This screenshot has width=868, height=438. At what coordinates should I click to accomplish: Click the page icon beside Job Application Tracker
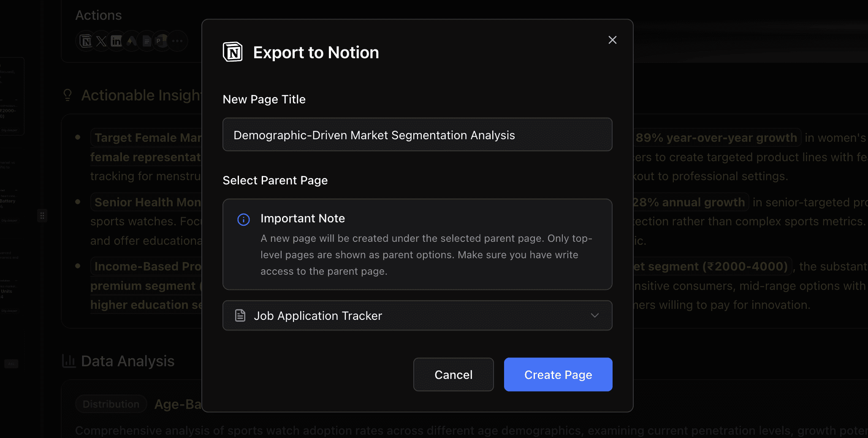[x=240, y=315]
